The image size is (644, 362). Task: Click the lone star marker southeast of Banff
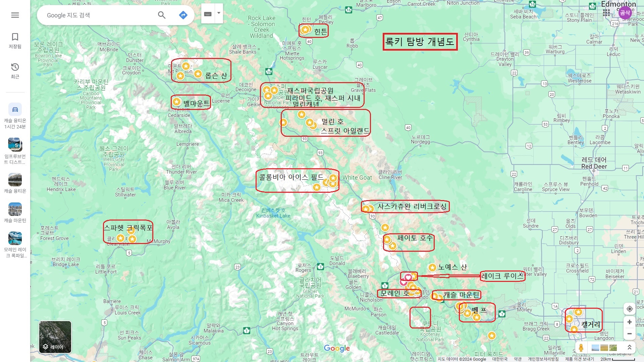click(x=492, y=336)
